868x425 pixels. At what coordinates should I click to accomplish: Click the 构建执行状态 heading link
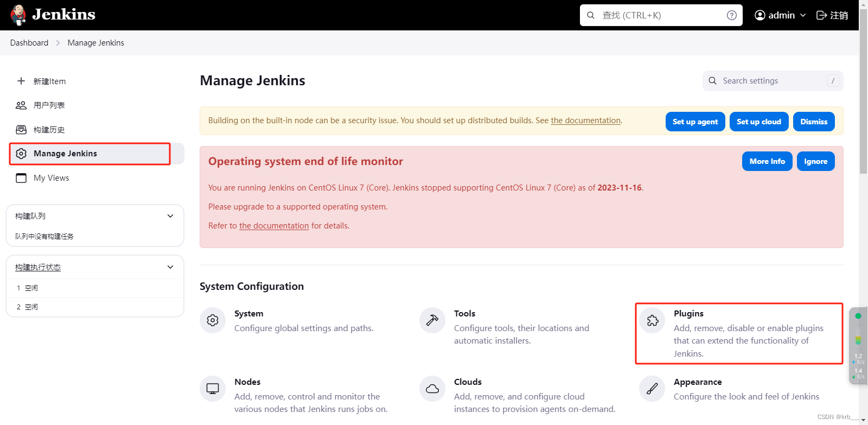coord(38,267)
